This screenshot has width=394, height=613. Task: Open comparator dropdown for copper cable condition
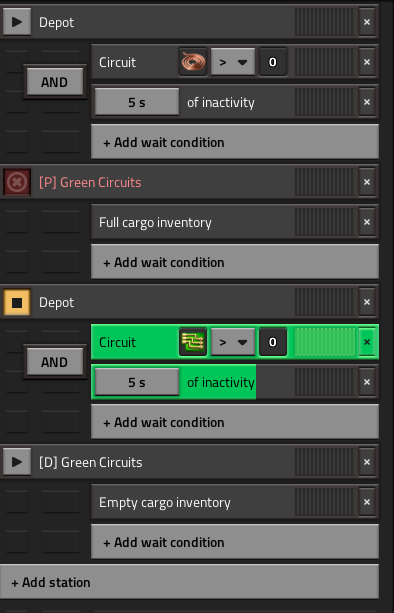pyautogui.click(x=233, y=62)
